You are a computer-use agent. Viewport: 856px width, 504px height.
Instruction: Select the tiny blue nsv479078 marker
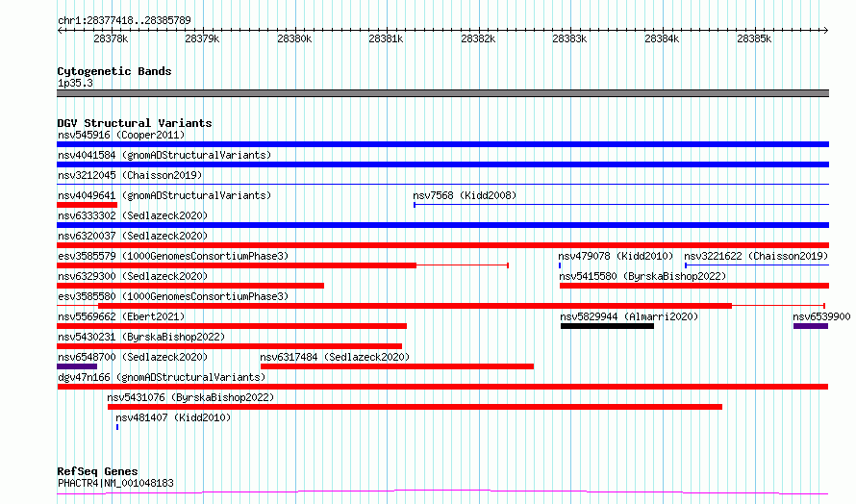[x=560, y=265]
